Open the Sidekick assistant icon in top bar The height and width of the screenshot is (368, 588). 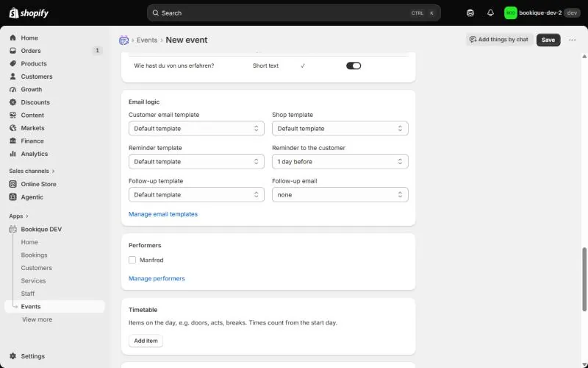click(470, 13)
